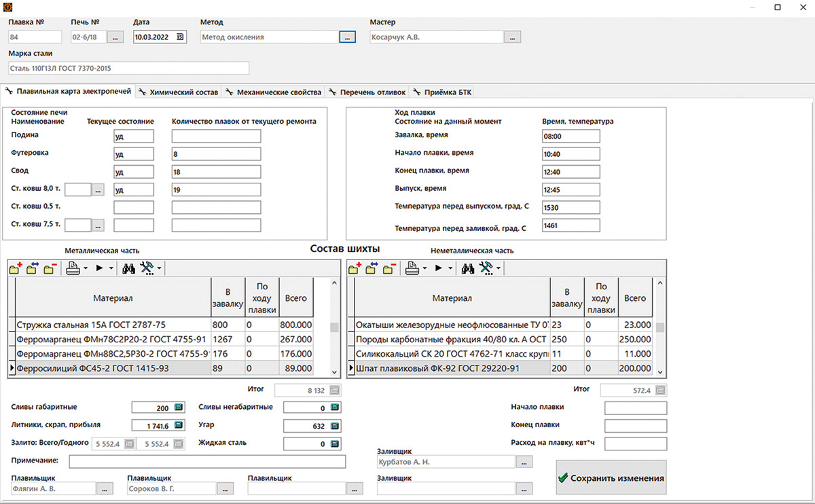The image size is (815, 504).
Task: Click tools settings icon in non-metallic toolbar
Action: tap(487, 269)
